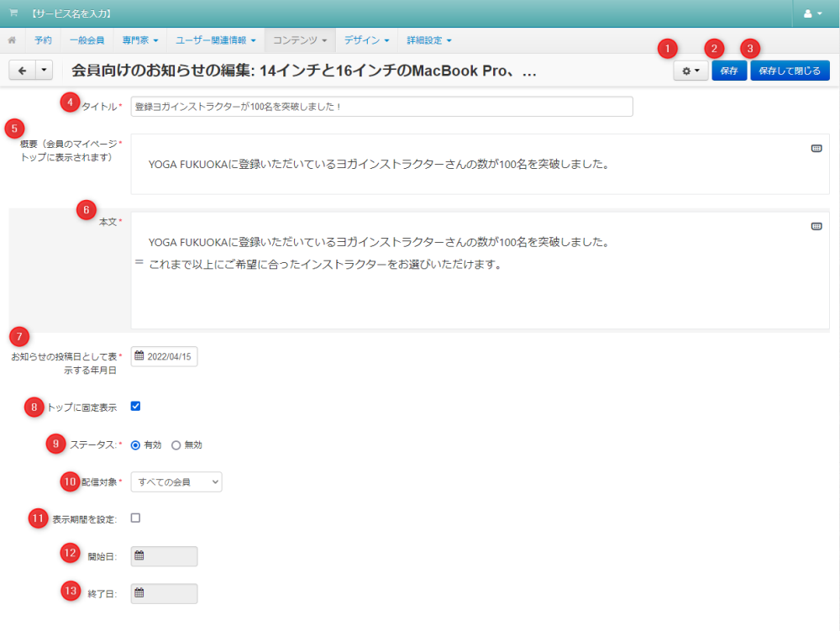
Task: Click into the 本文 editor area
Action: pyautogui.click(x=480, y=271)
